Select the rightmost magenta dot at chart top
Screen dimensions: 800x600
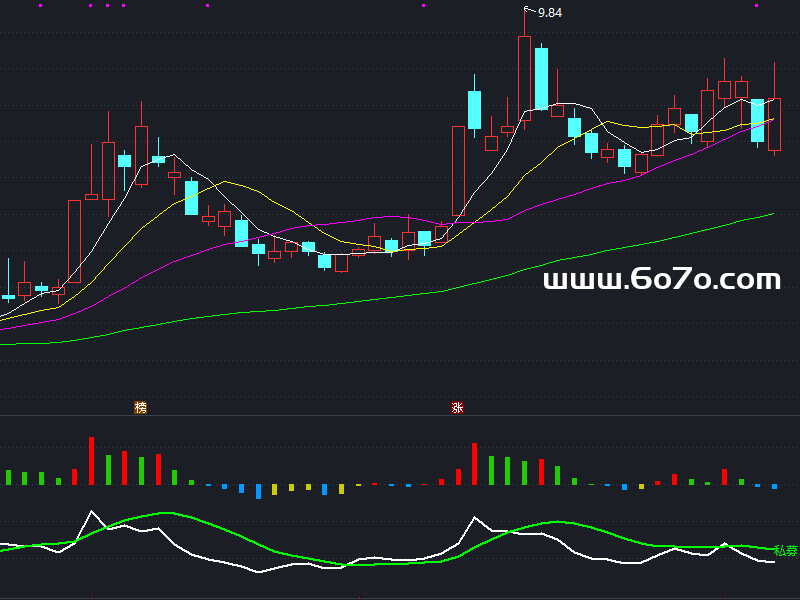click(x=756, y=6)
